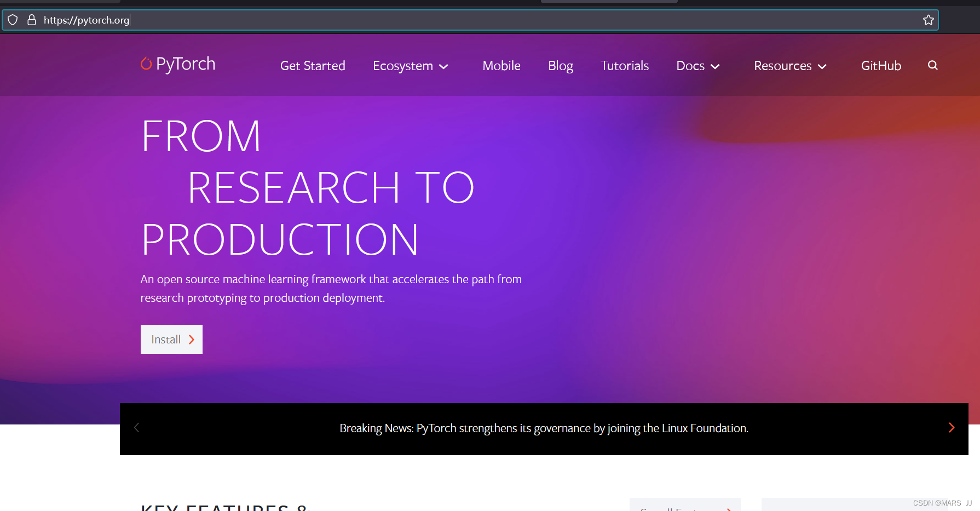
Task: Click the open source framework description text
Action: tap(331, 289)
